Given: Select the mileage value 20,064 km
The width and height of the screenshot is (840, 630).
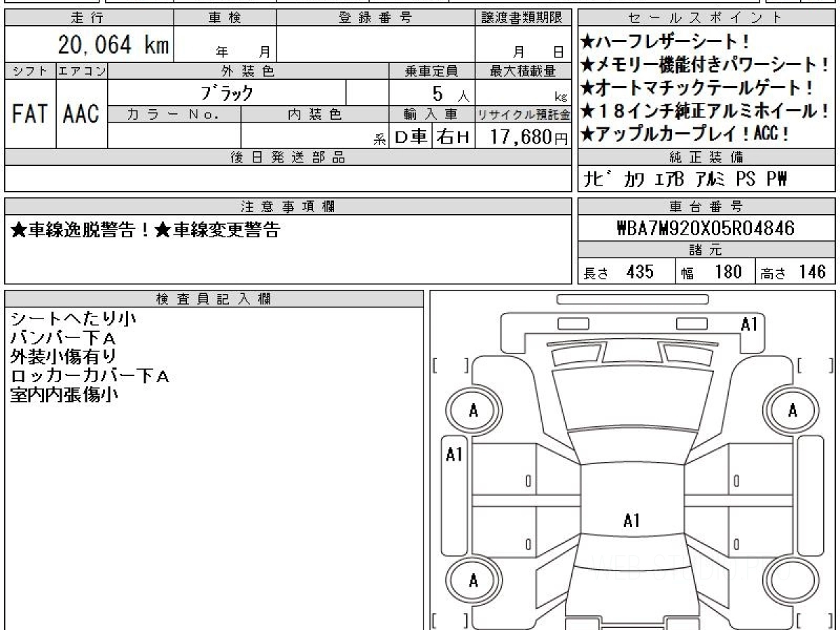Looking at the screenshot, I should click(113, 45).
